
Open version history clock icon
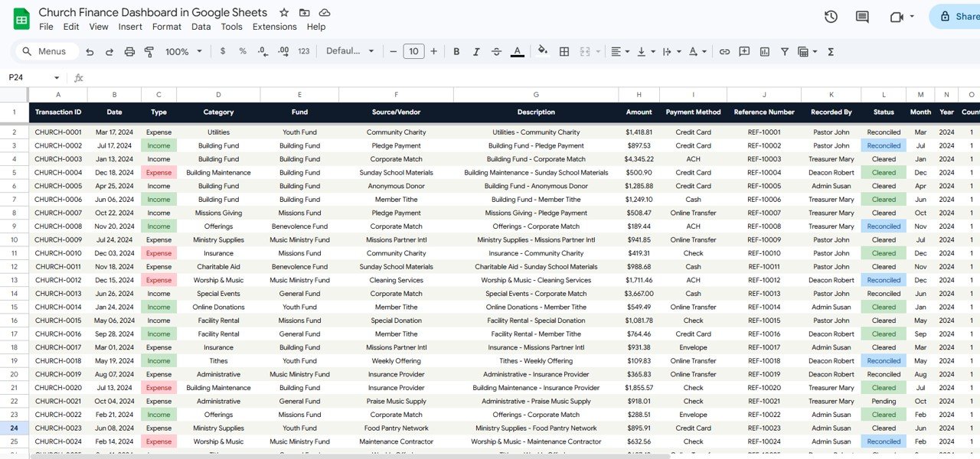[x=831, y=17]
